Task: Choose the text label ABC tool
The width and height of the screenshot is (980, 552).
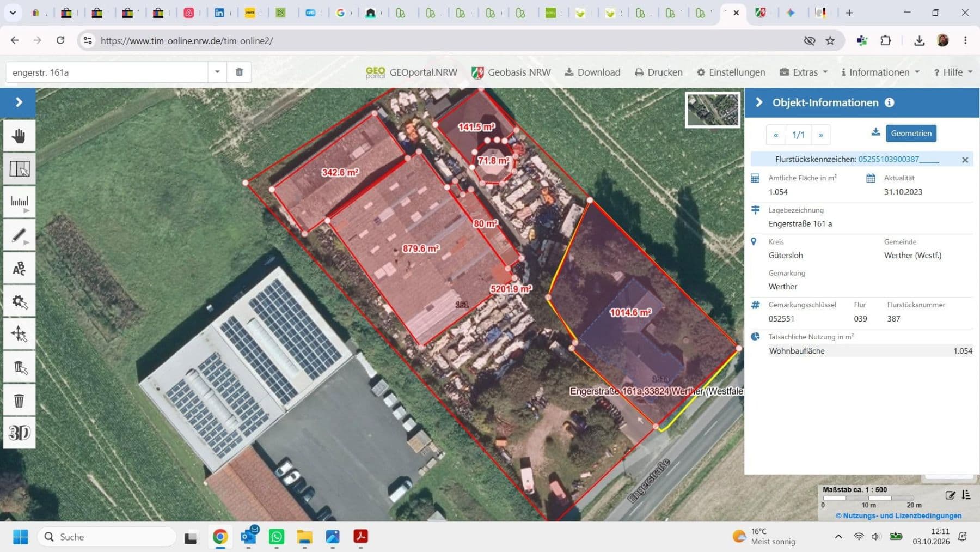Action: tap(19, 269)
